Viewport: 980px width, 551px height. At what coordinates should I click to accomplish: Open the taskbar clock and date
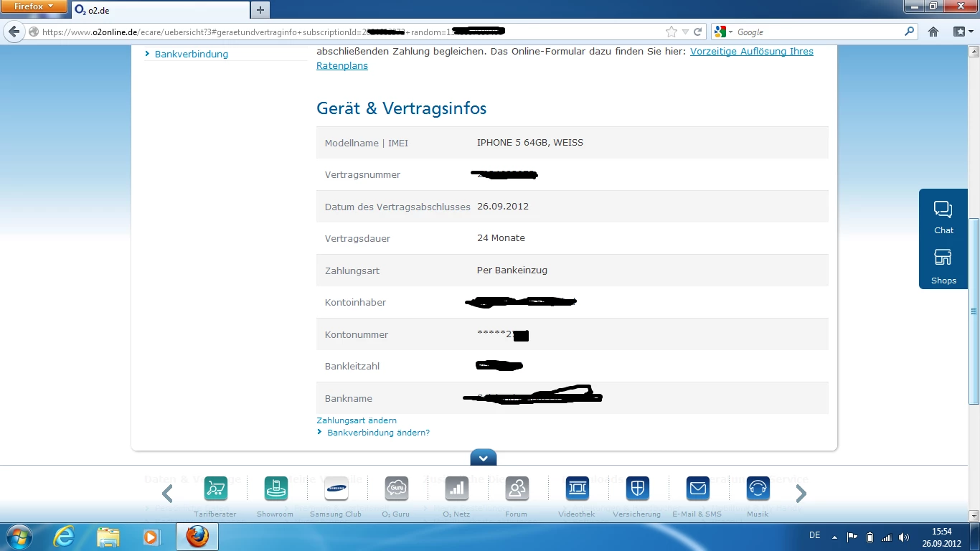941,537
